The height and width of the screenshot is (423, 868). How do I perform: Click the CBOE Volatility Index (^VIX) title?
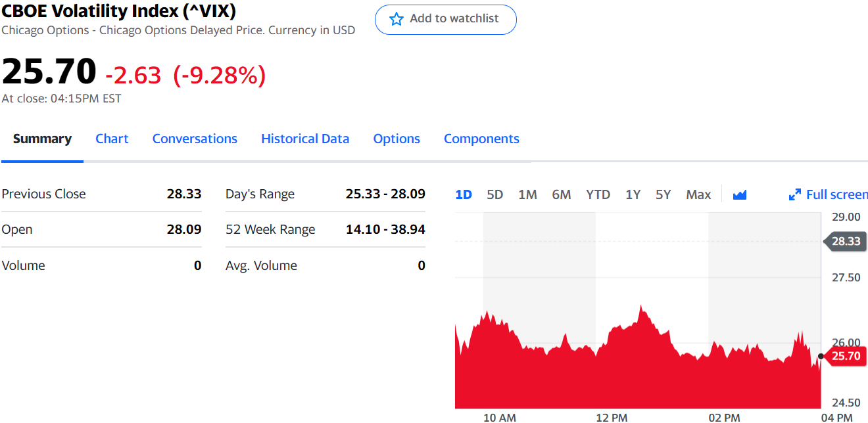[119, 11]
